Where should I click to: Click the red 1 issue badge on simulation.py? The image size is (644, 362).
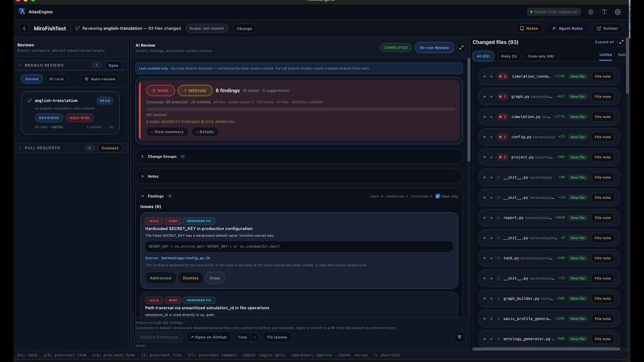point(503,117)
